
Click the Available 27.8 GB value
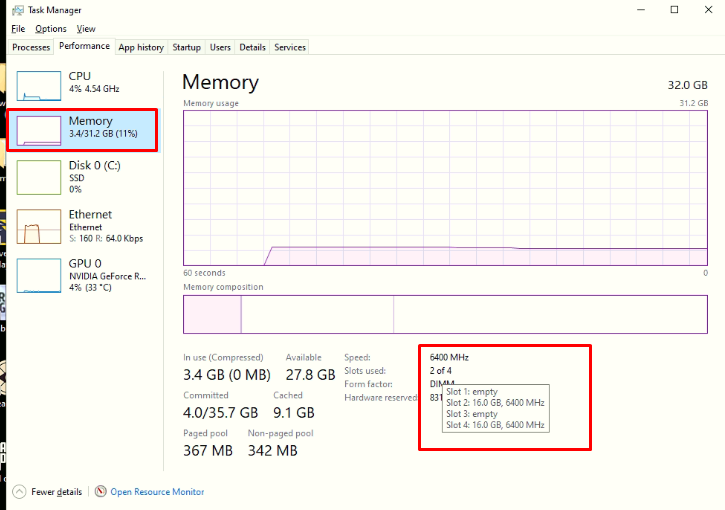click(310, 375)
